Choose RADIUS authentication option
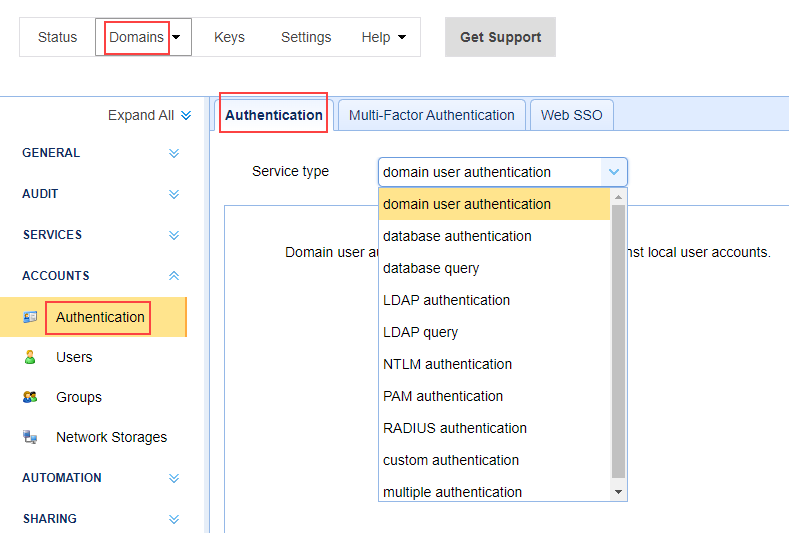The width and height of the screenshot is (789, 533). (454, 428)
